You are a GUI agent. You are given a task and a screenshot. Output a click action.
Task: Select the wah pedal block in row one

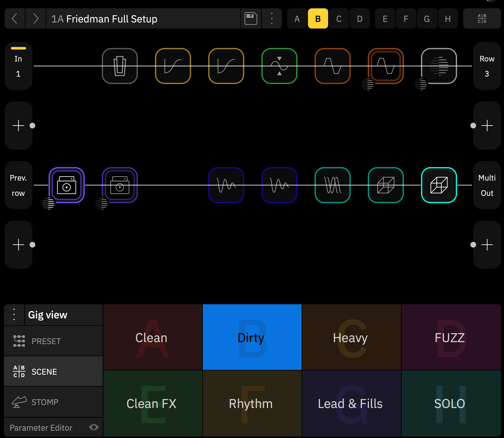tap(120, 66)
